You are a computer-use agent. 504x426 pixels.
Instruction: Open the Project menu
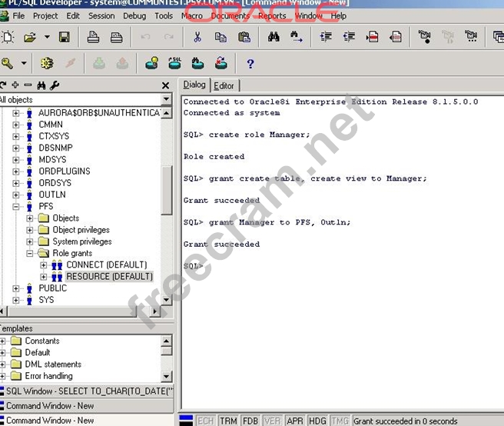tap(45, 16)
